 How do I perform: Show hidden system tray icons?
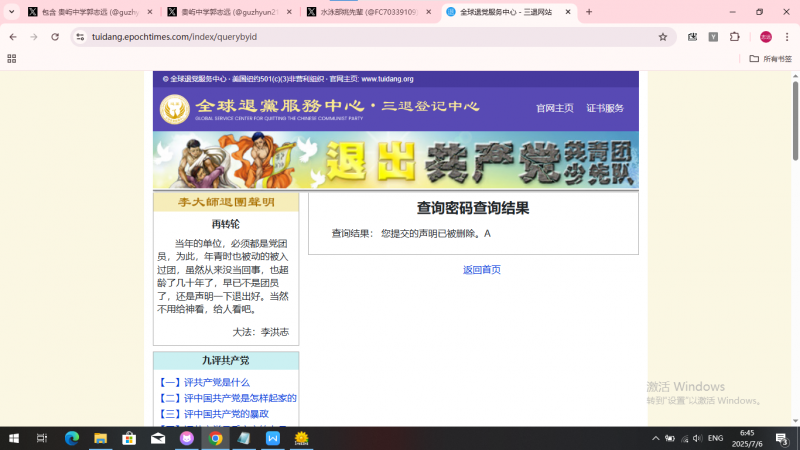(x=656, y=438)
